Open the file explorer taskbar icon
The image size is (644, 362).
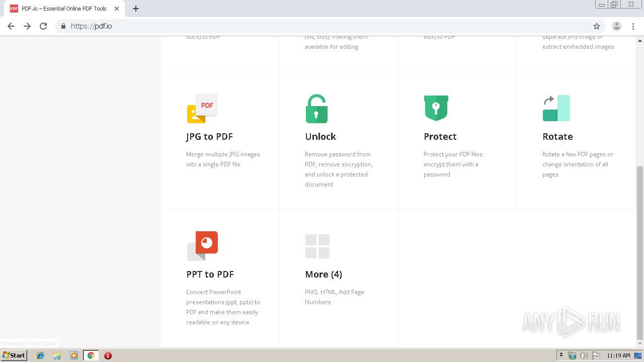pos(57,355)
